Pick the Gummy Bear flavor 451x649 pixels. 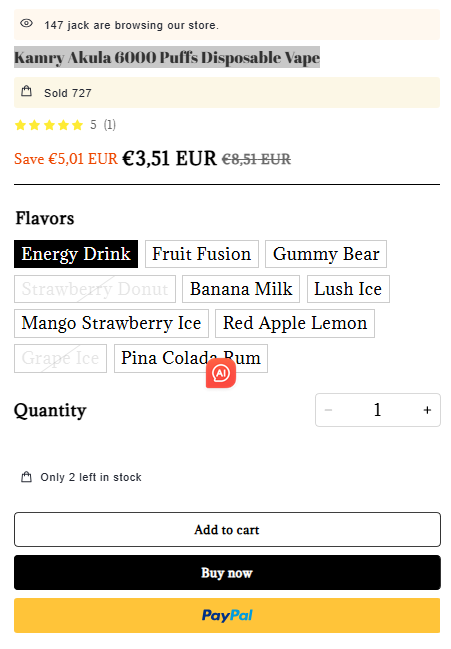tap(326, 254)
